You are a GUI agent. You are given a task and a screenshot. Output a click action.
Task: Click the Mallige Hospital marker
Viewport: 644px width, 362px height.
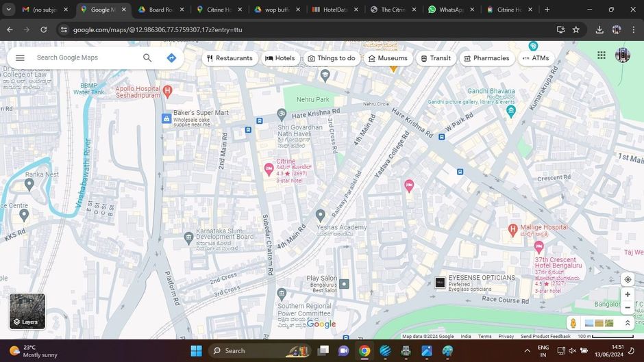click(512, 229)
